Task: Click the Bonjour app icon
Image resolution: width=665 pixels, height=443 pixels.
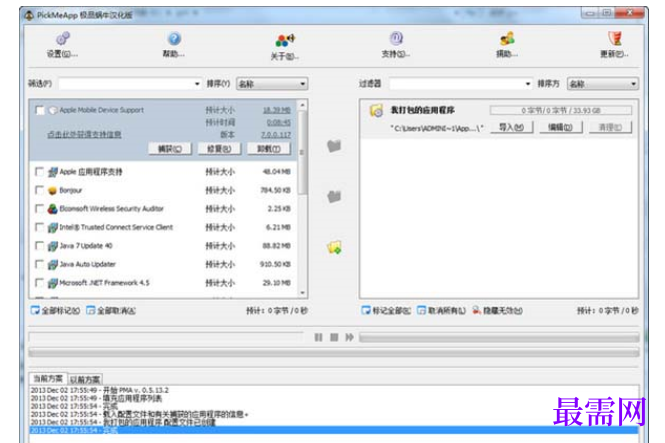Action: 53,190
